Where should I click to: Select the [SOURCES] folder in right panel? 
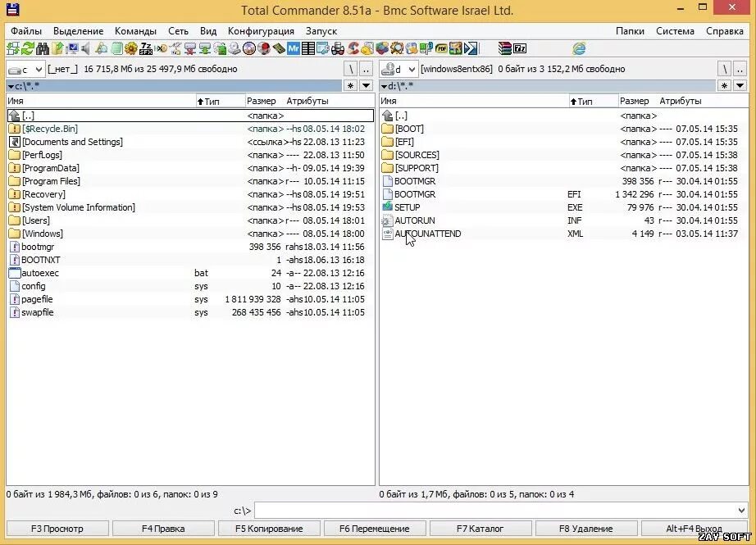(x=563, y=155)
